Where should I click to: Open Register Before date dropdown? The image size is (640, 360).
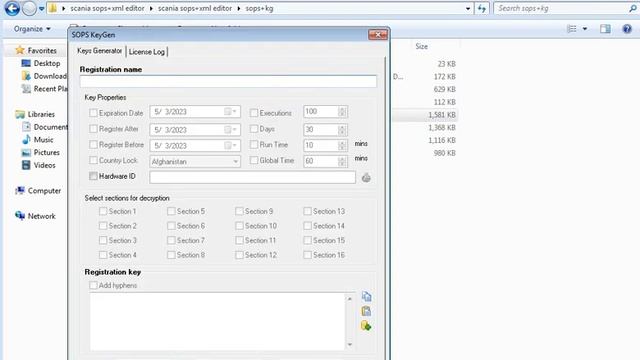(231, 145)
